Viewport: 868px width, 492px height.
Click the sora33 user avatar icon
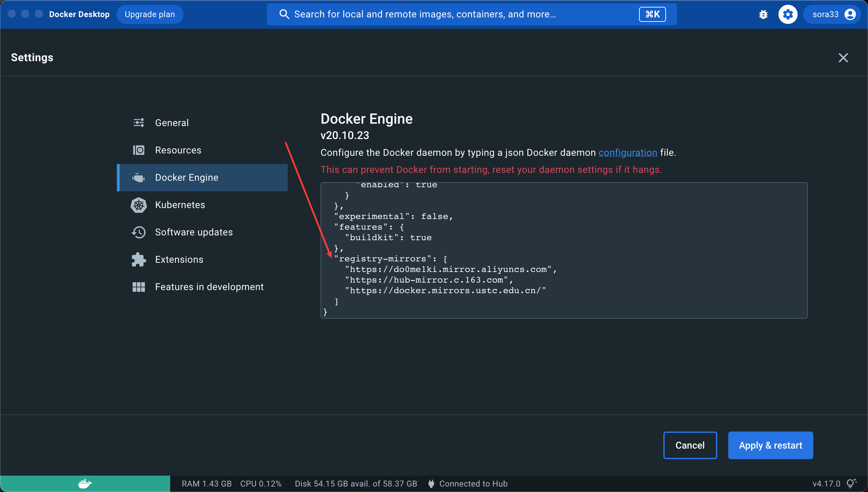pos(850,14)
